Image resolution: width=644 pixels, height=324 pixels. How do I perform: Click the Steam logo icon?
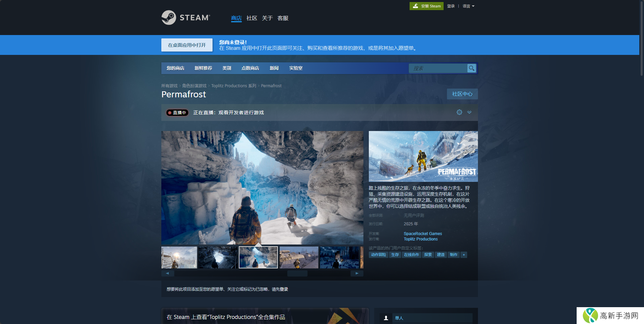point(169,18)
